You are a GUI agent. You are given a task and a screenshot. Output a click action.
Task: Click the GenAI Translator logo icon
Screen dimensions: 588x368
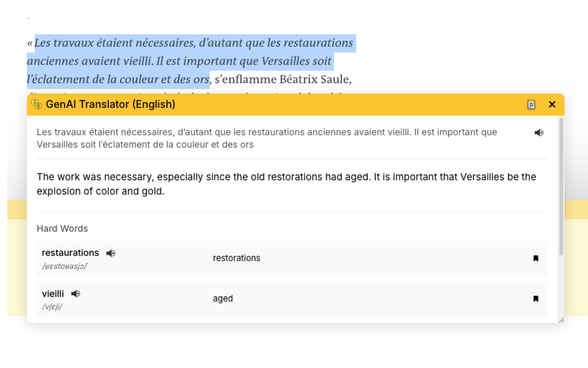pos(36,104)
